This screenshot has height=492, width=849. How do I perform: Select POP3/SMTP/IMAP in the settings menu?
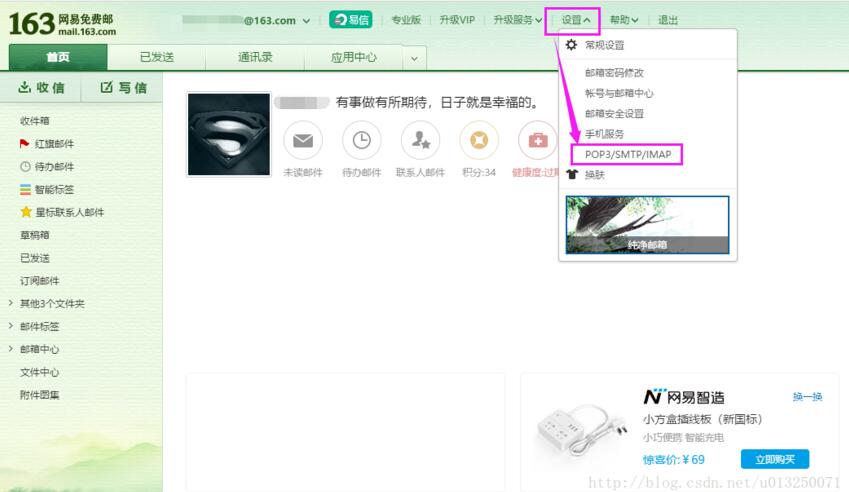pyautogui.click(x=628, y=154)
